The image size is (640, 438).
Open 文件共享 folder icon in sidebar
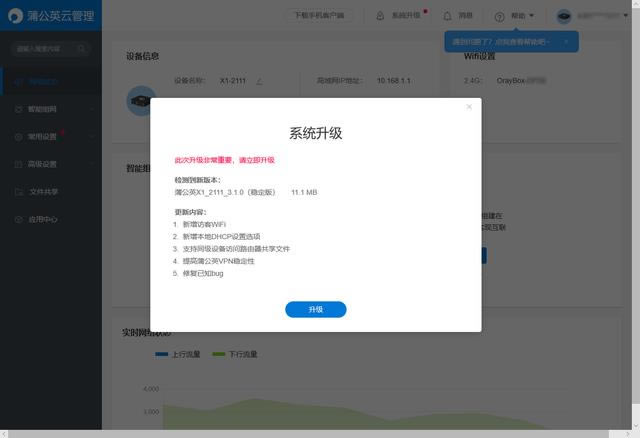[x=18, y=191]
